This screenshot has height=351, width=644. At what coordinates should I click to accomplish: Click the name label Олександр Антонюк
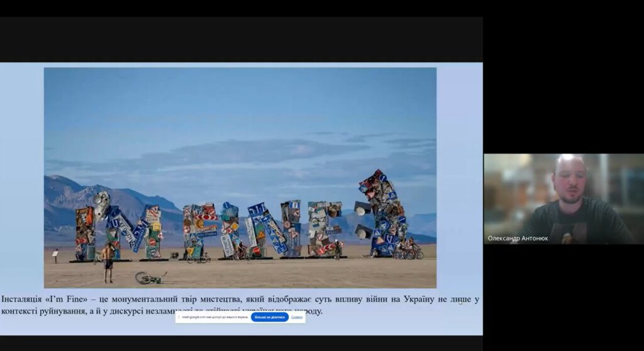pos(518,238)
